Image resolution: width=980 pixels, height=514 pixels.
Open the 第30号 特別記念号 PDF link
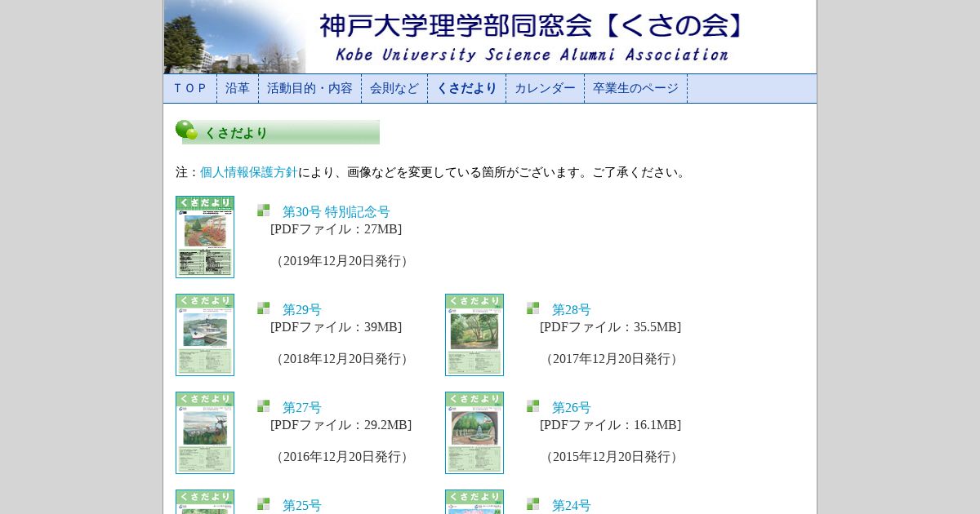coord(336,212)
